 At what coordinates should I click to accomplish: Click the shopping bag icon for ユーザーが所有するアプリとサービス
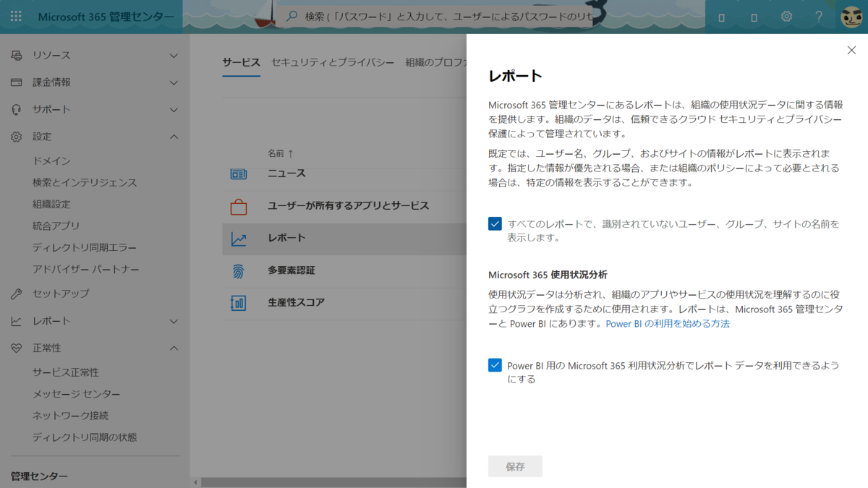[239, 206]
